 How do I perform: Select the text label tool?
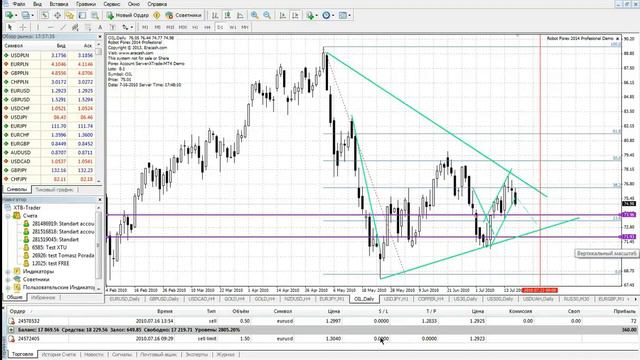112,27
